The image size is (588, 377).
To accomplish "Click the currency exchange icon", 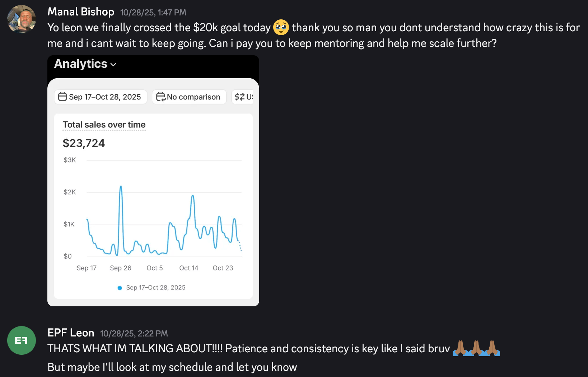I will pyautogui.click(x=239, y=97).
